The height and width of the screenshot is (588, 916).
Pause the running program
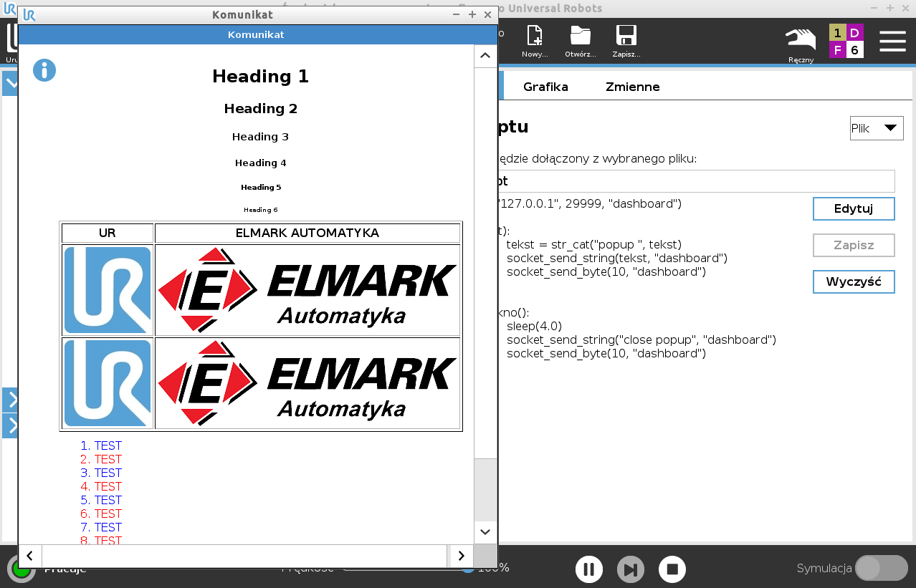[588, 569]
